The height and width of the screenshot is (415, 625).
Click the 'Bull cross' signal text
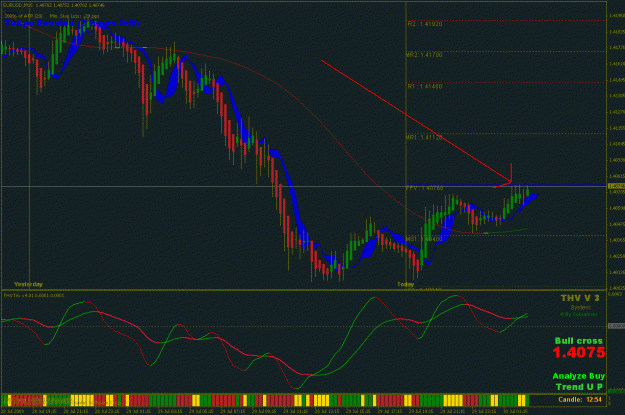click(579, 341)
